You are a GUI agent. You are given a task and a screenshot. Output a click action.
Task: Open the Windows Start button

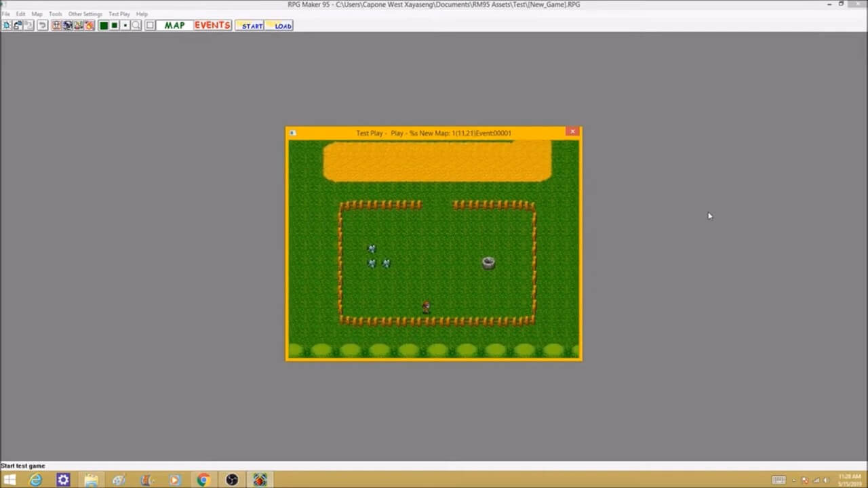9,480
